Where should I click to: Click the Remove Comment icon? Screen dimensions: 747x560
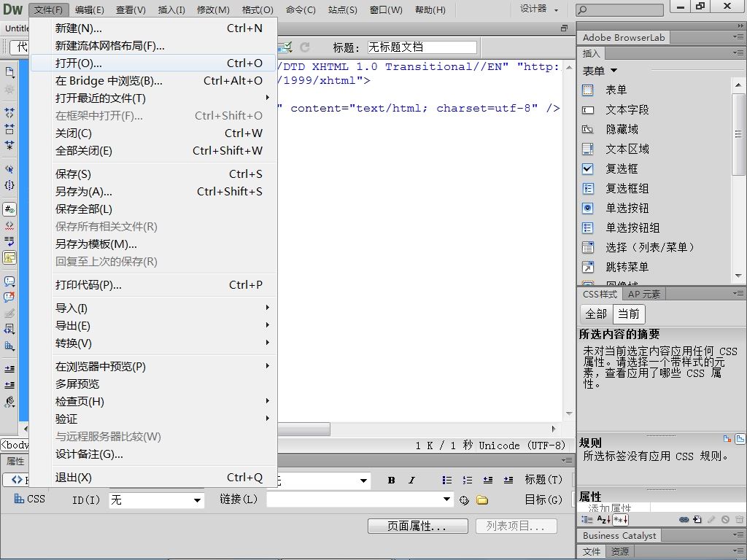click(9, 297)
